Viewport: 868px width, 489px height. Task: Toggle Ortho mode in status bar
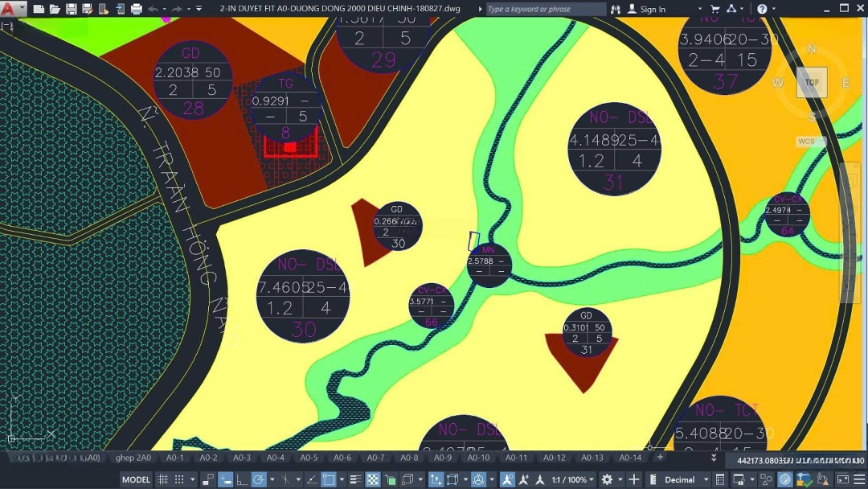(x=242, y=479)
